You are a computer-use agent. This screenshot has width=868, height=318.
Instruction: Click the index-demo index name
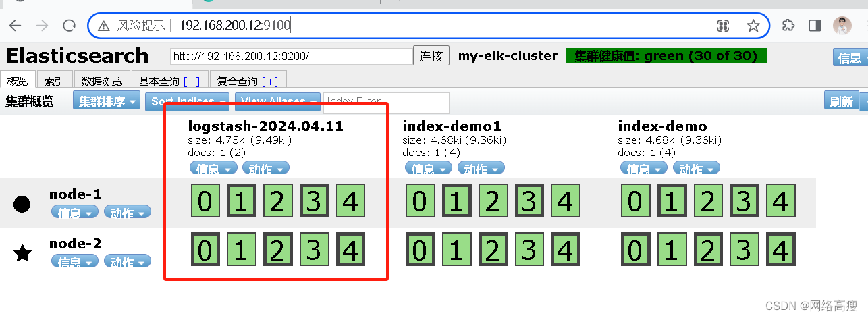663,126
